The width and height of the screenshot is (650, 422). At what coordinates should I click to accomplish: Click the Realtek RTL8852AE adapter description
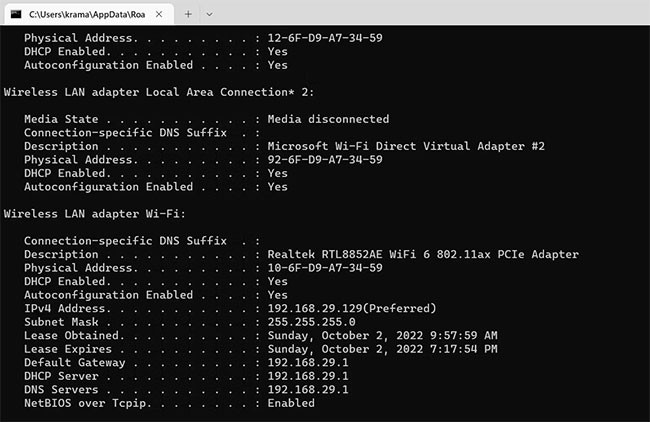(x=423, y=254)
